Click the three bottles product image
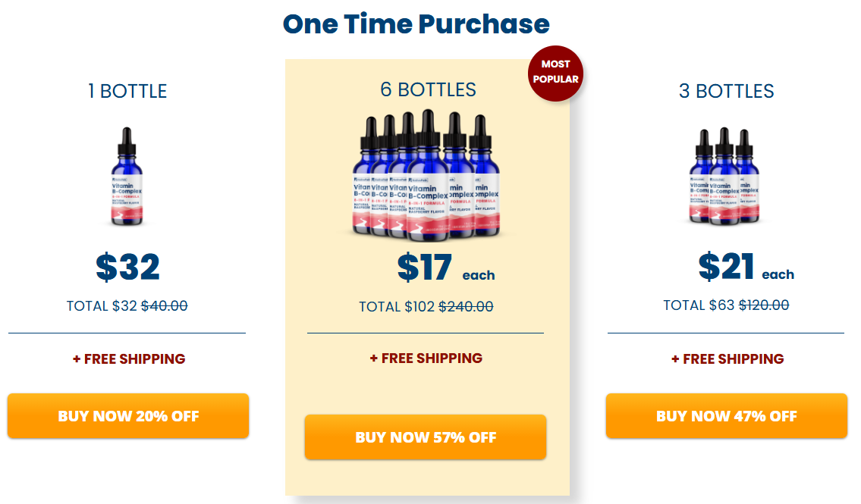Screen dimensions: 861x504 (x=724, y=178)
